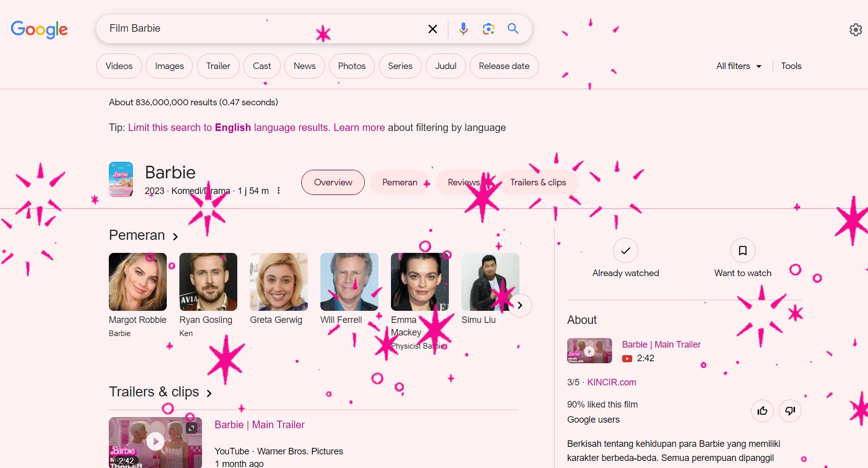Open Ryan Gosling's cast photo
This screenshot has height=468, width=868.
click(x=208, y=282)
